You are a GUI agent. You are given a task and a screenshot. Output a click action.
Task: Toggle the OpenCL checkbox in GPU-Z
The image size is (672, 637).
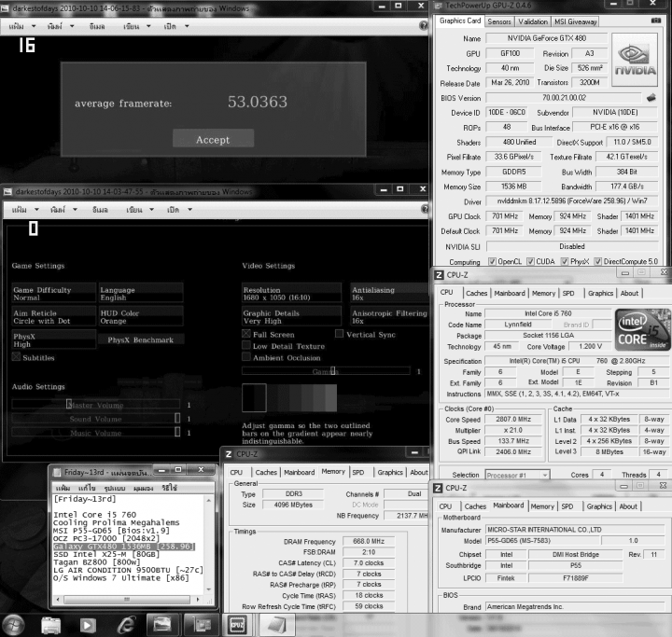click(x=492, y=261)
